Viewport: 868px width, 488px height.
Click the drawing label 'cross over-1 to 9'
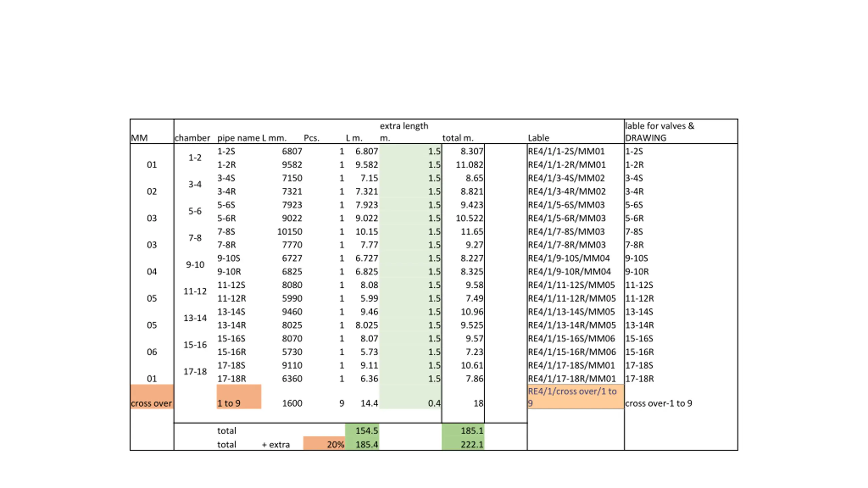tap(658, 403)
